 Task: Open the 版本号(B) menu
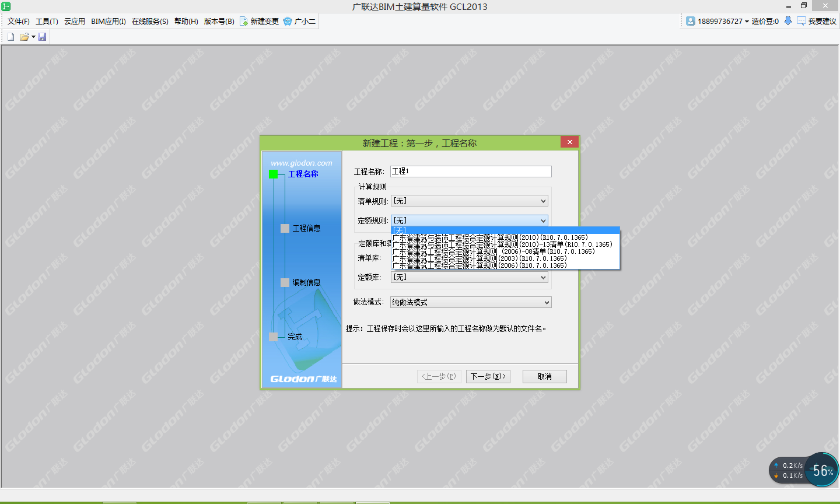[219, 21]
